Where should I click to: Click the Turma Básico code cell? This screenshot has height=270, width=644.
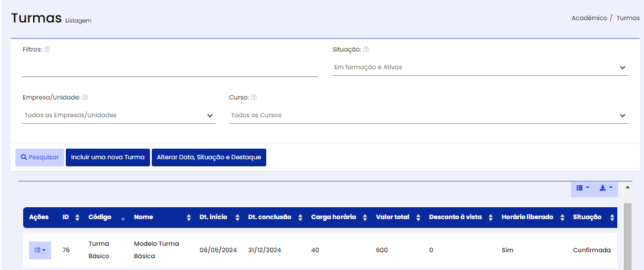pyautogui.click(x=99, y=250)
